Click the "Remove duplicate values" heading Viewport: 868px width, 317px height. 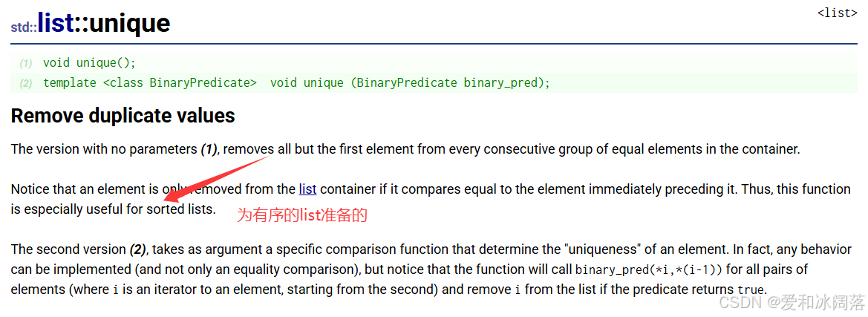coord(123,116)
